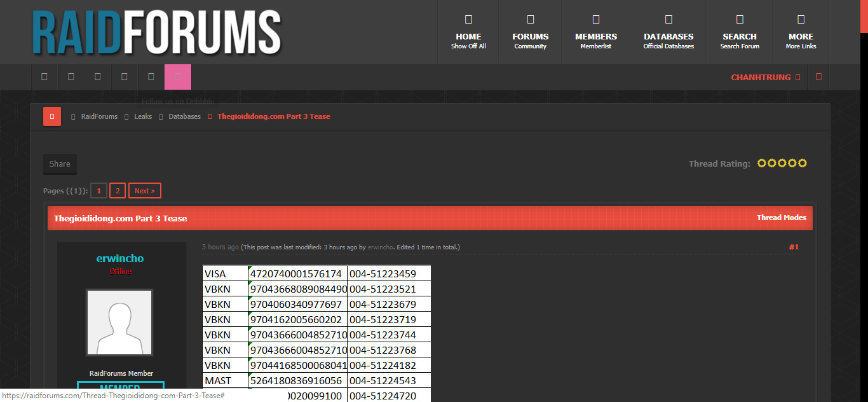Click the thread title in red header bar
868x402 pixels.
[120, 218]
